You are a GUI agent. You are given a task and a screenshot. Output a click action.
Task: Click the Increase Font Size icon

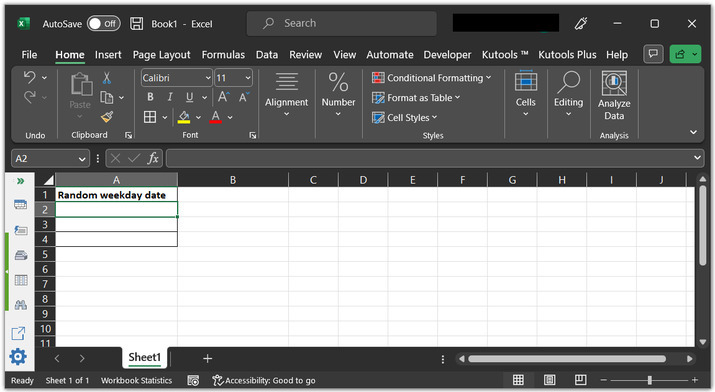223,97
